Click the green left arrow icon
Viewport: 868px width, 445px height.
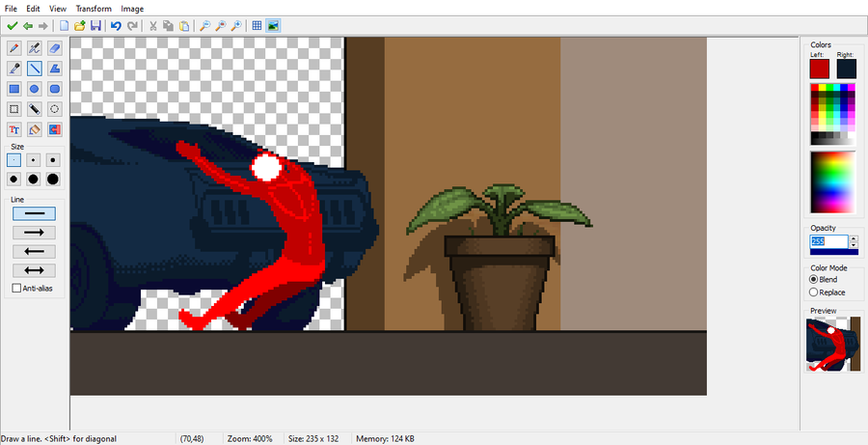coord(27,25)
